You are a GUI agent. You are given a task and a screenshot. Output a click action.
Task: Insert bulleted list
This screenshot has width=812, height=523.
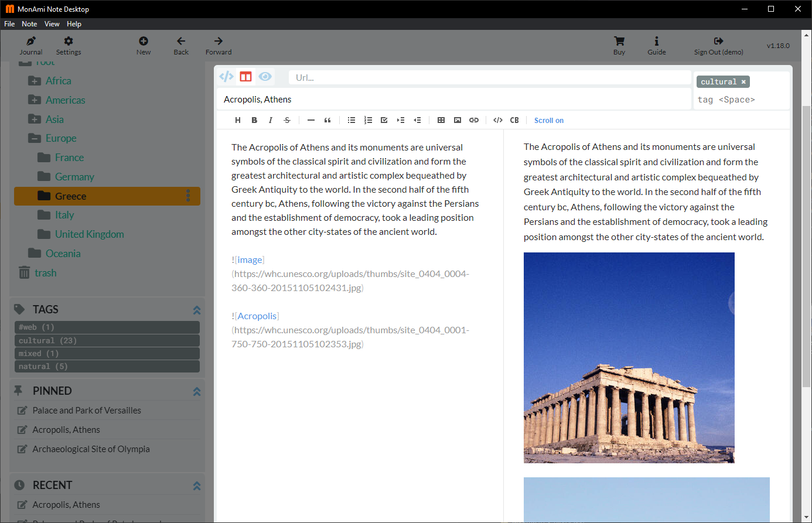pos(352,120)
